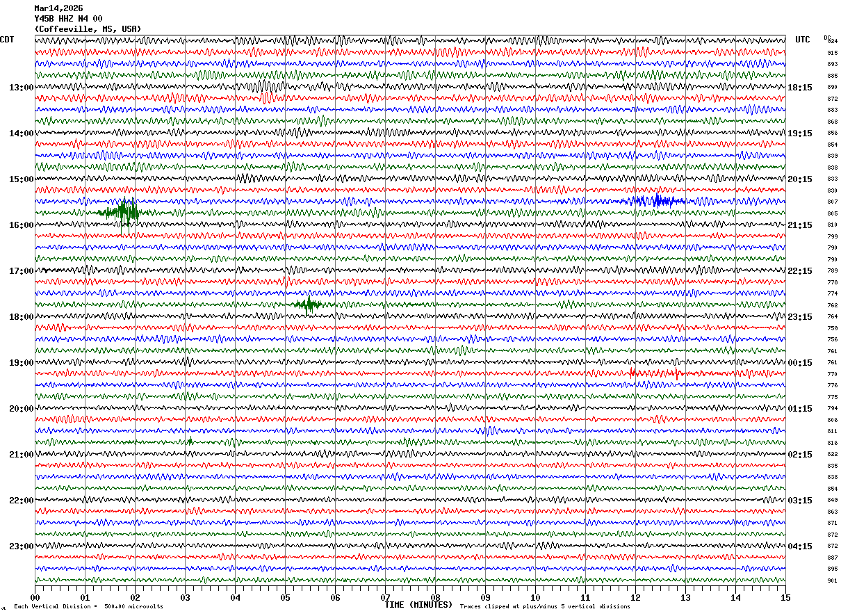
Task: Click the 15 minute tick on the axis
Action: tap(785, 597)
